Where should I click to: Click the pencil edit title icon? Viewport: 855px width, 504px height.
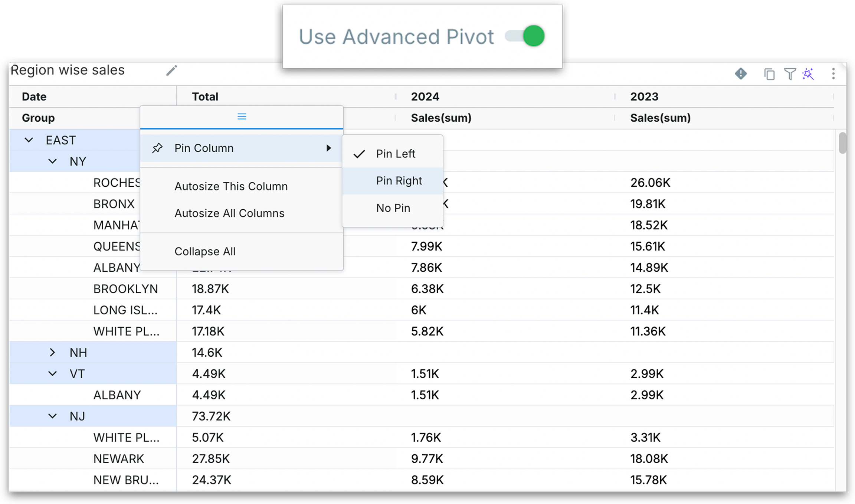pos(171,71)
